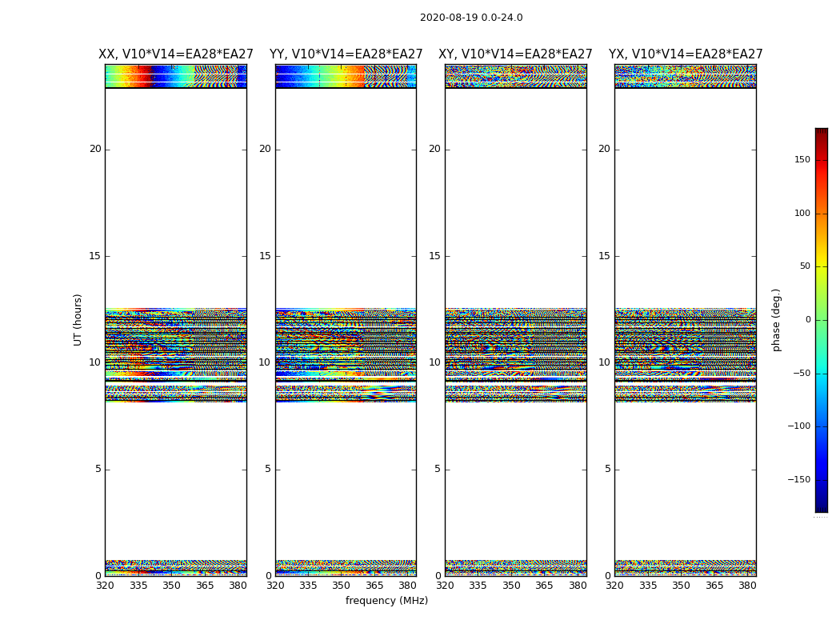Screen dimensions: 840x640
Task: Click colorbar tick label 50
Action: (x=805, y=266)
